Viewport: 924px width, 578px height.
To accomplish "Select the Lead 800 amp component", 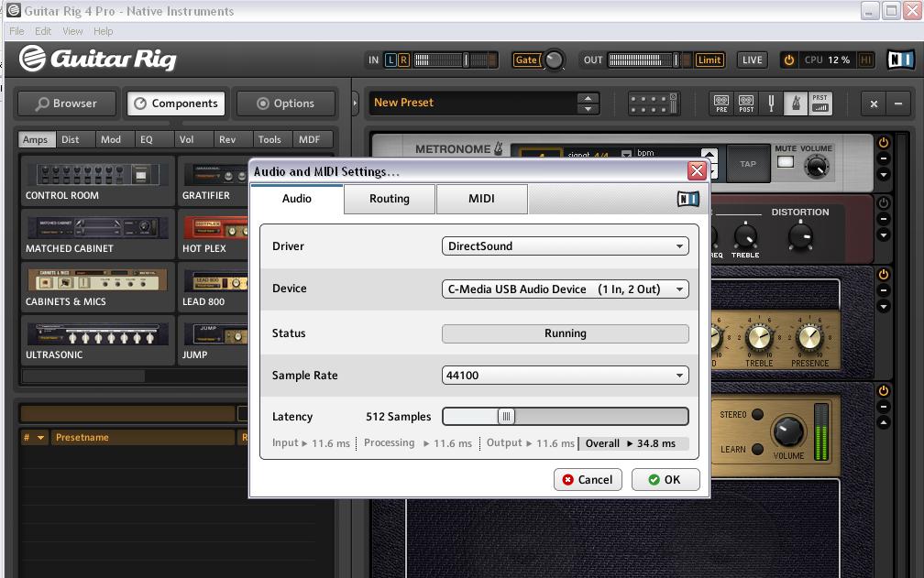I will (x=214, y=288).
